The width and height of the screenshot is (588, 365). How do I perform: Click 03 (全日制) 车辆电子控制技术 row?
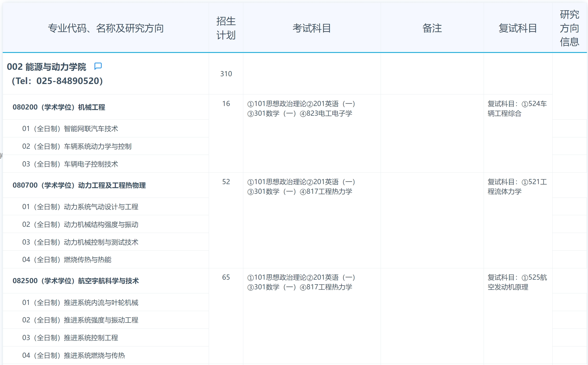coord(71,164)
